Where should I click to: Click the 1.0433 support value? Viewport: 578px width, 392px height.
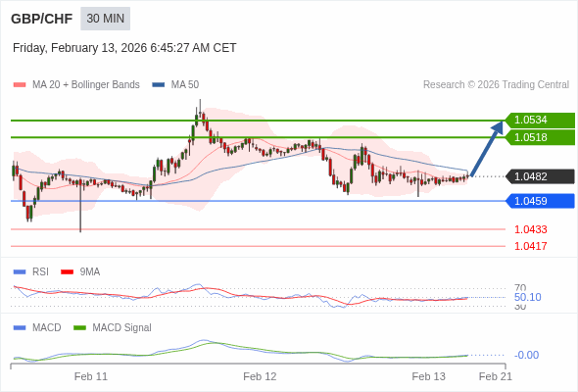[x=530, y=229]
